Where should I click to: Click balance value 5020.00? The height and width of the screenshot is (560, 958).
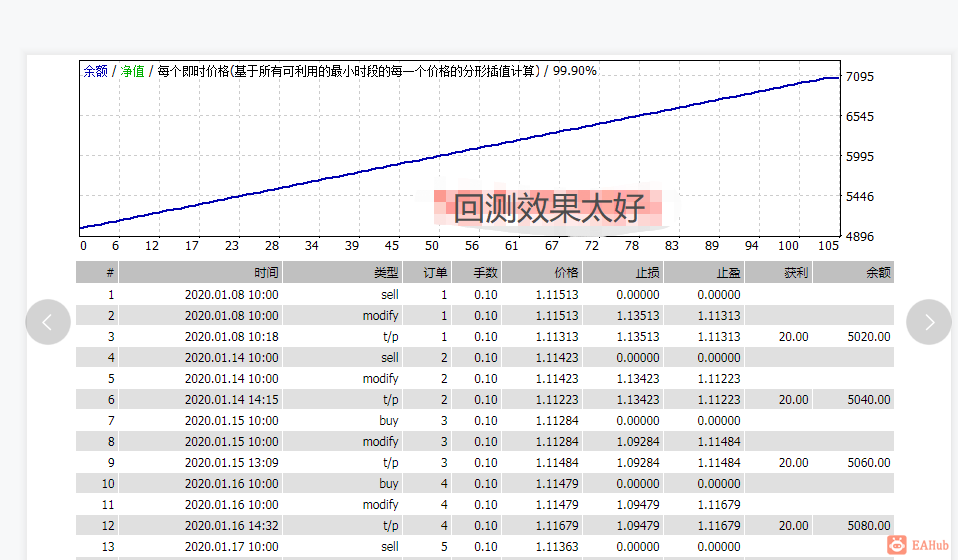tap(869, 336)
